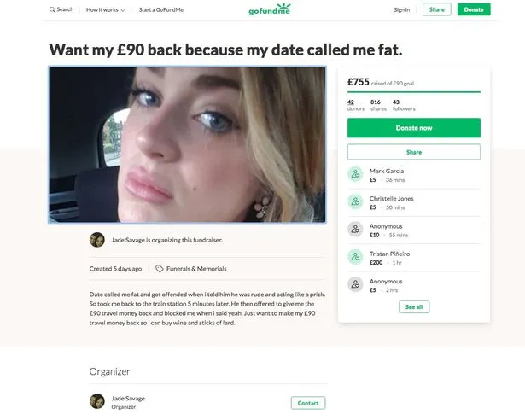Open the main fundraiser photo
Viewport: 525px width, 420px height.
(187, 144)
